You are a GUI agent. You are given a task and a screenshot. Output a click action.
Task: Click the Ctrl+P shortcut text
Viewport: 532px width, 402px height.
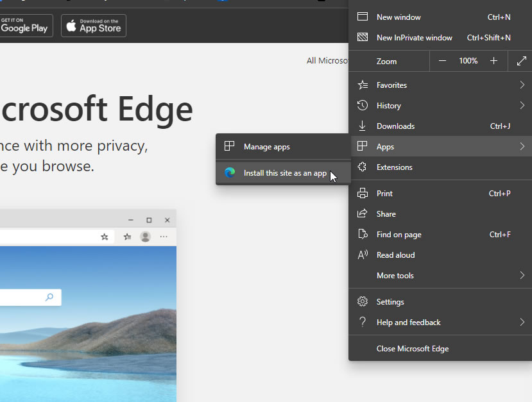tap(499, 194)
